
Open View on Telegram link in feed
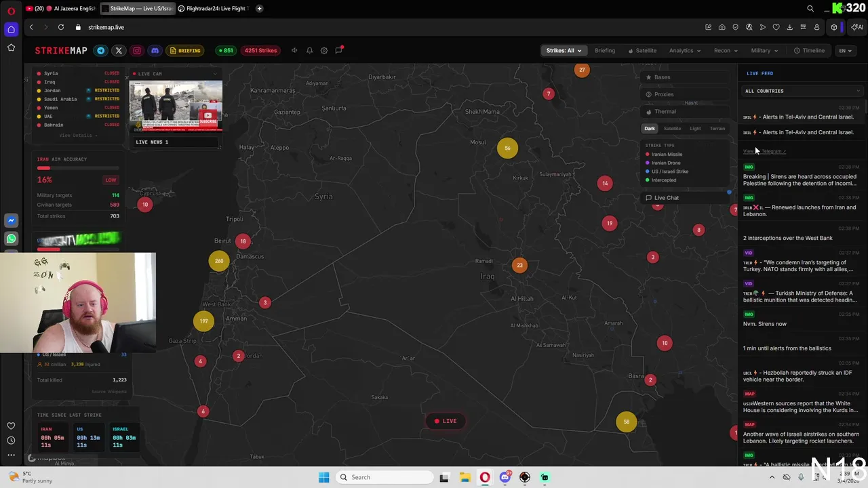764,151
